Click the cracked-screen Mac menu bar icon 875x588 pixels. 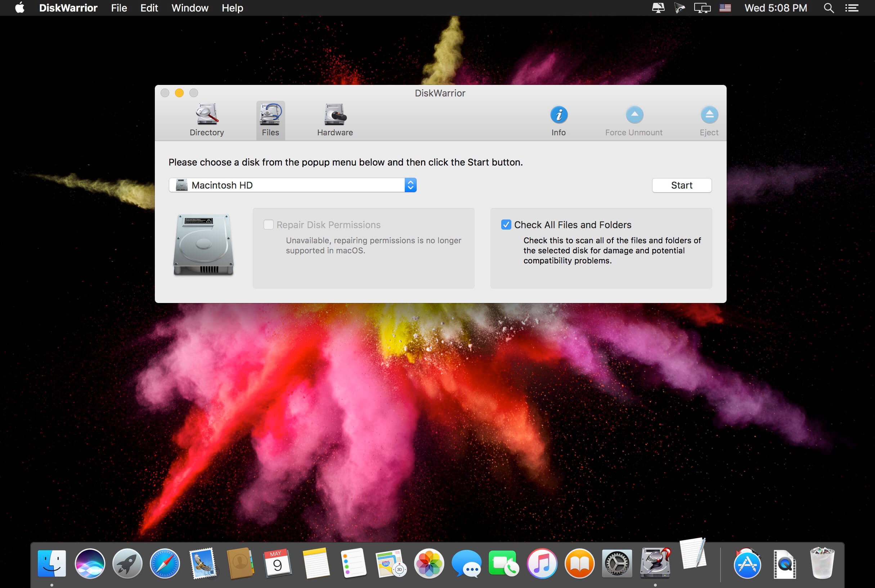pyautogui.click(x=658, y=8)
